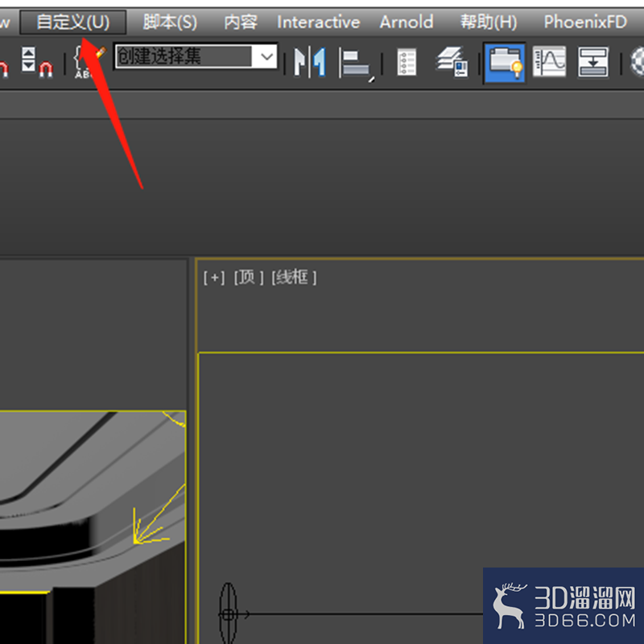Click the Edit Named Selection Sets icon
The height and width of the screenshot is (644, 644).
(89, 62)
